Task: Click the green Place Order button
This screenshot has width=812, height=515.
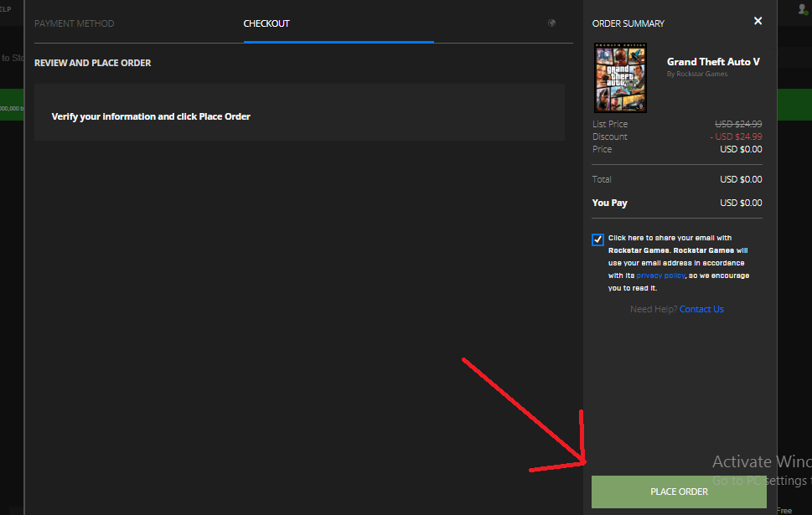Action: pyautogui.click(x=679, y=492)
